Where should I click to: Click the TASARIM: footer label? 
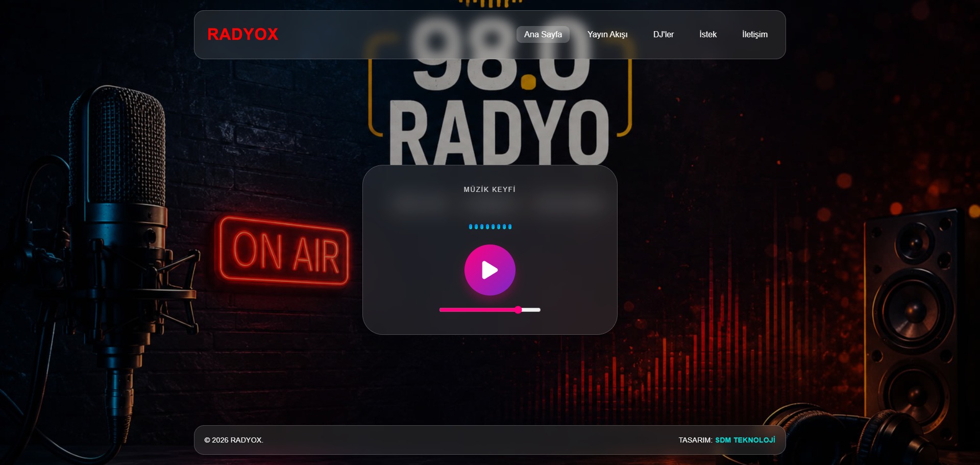[x=695, y=440]
